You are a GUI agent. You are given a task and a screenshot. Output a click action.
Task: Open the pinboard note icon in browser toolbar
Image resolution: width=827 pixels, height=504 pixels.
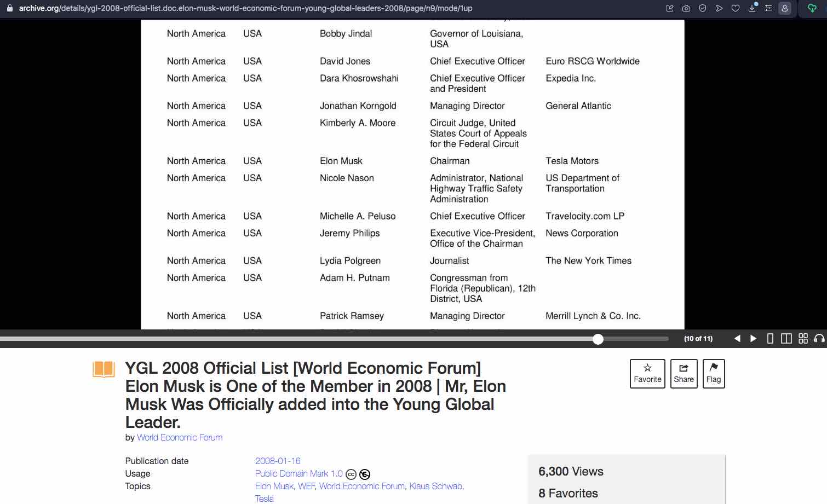pyautogui.click(x=670, y=8)
